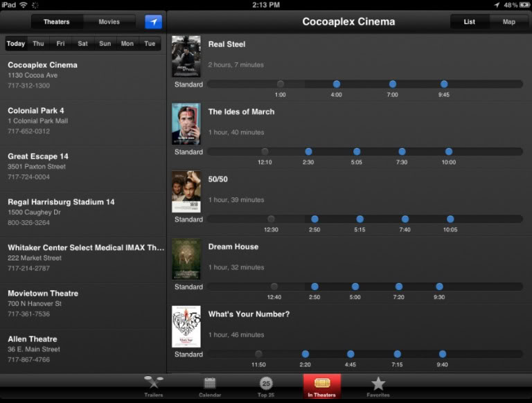532x403 pixels.
Task: Select Allen Theatre
Action: pyautogui.click(x=83, y=352)
